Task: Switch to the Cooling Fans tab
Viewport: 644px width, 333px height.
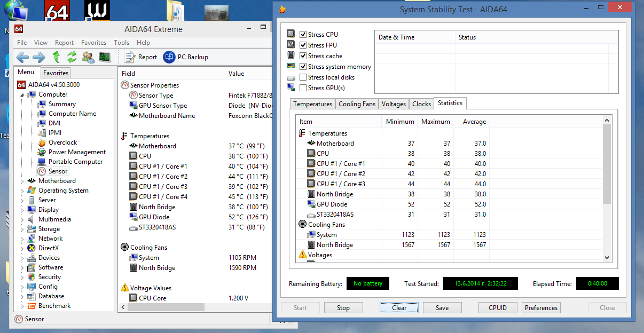Action: 357,104
